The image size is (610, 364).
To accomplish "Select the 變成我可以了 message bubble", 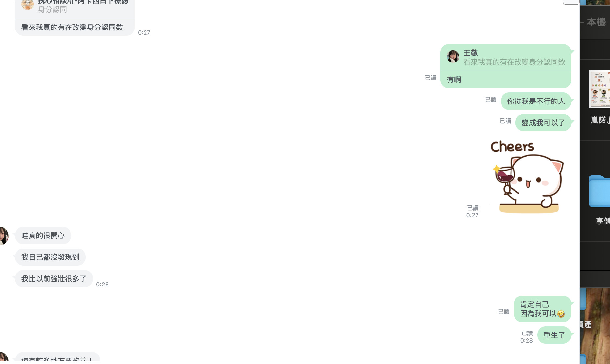I will [x=543, y=123].
